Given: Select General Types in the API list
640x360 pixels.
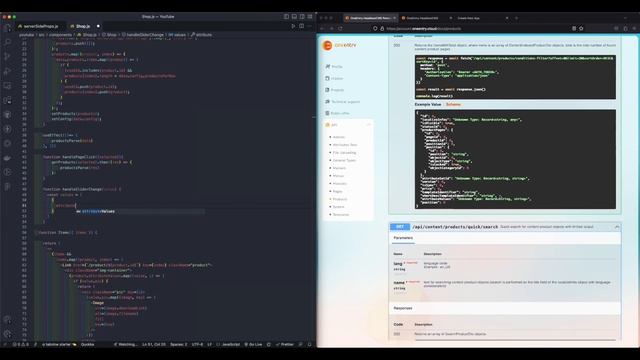Looking at the screenshot, I should point(344,160).
